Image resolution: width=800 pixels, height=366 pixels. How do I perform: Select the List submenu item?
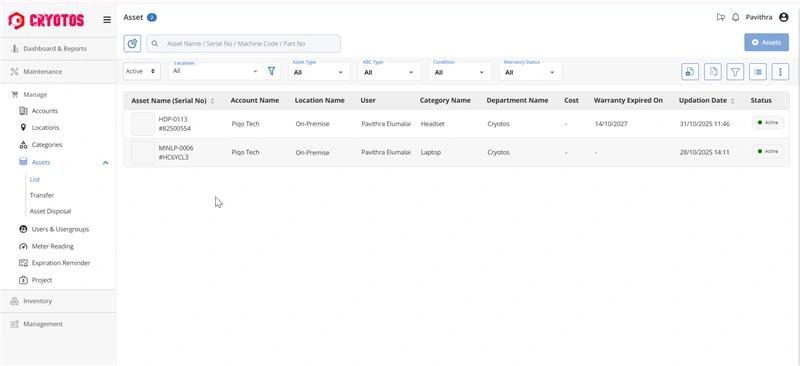click(35, 180)
